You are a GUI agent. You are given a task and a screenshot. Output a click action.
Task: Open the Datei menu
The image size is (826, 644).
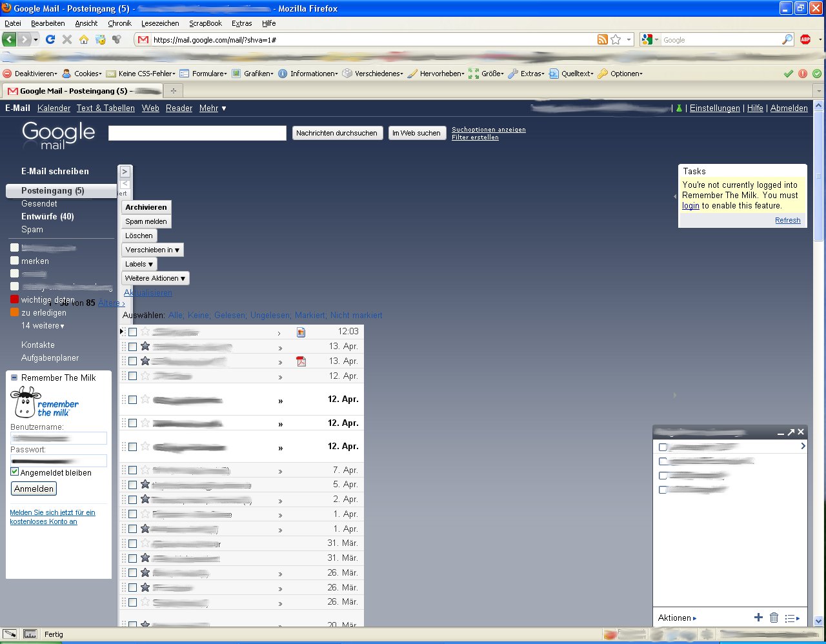[13, 23]
